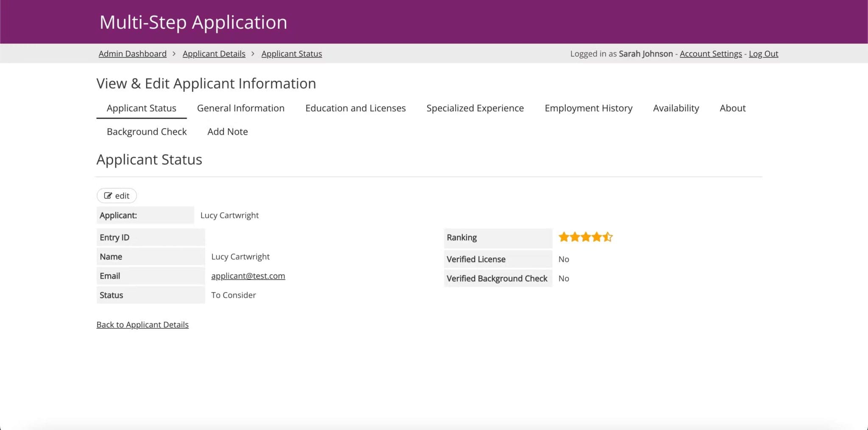
Task: Select the Applicant Status tab
Action: 141,108
